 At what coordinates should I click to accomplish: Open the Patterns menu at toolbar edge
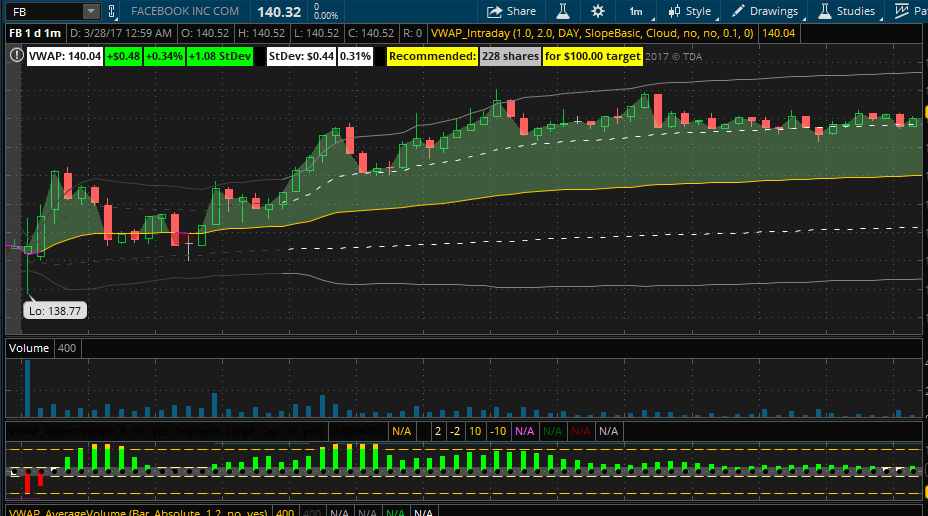[910, 11]
